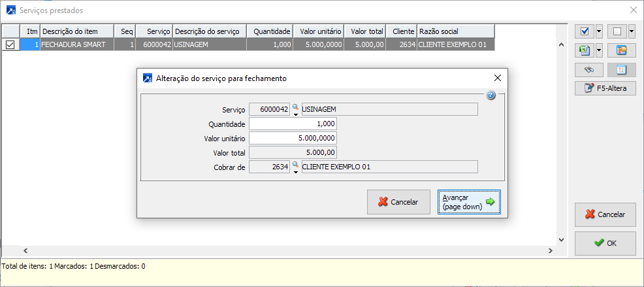Viewport: 644px width, 287px height.
Task: Click the Quantidade input field
Action: coord(293,124)
